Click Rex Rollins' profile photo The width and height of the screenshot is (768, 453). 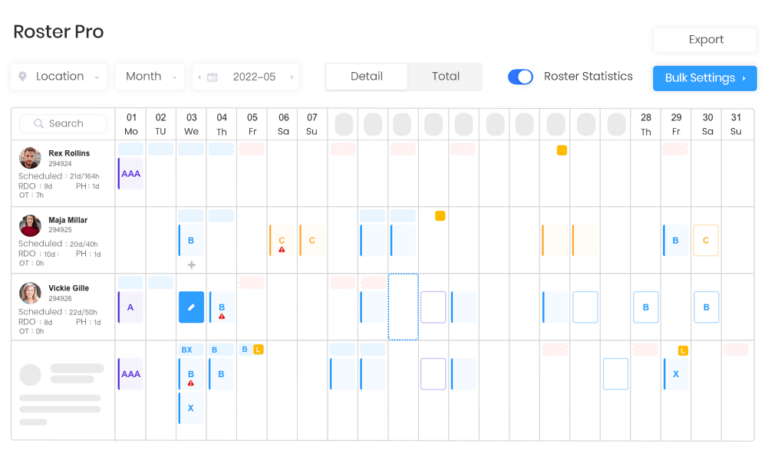click(x=30, y=158)
